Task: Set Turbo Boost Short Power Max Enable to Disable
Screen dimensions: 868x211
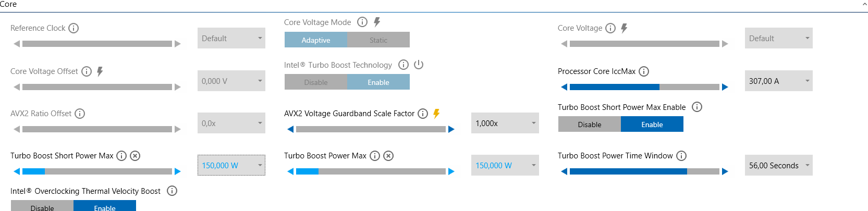Action: click(590, 125)
